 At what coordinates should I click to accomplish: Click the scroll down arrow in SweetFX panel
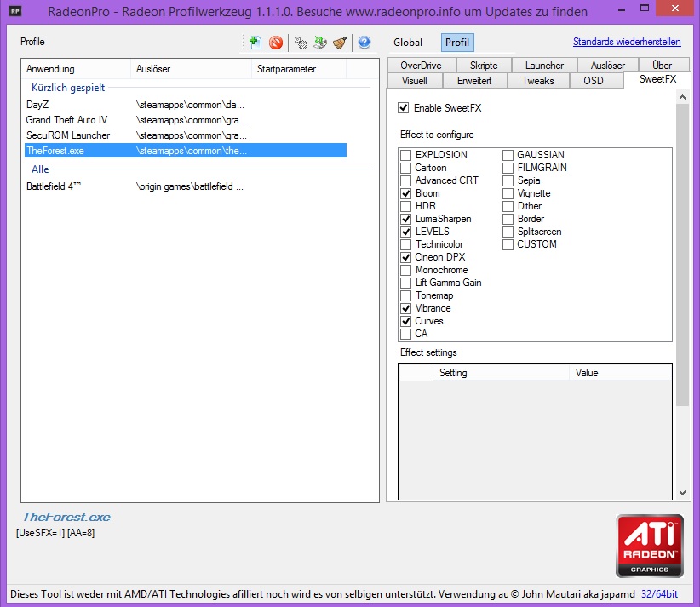(x=681, y=492)
